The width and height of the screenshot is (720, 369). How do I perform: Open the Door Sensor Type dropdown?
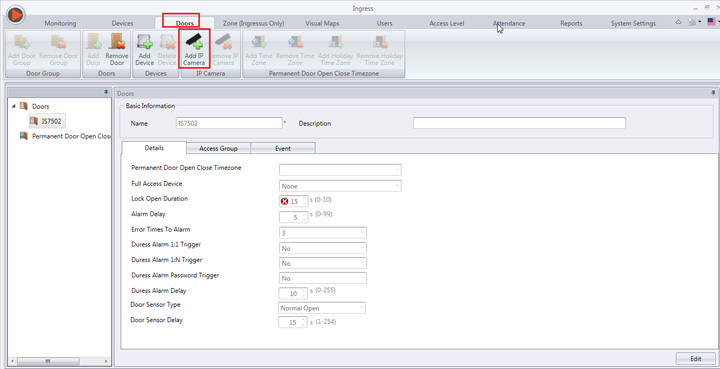click(322, 308)
